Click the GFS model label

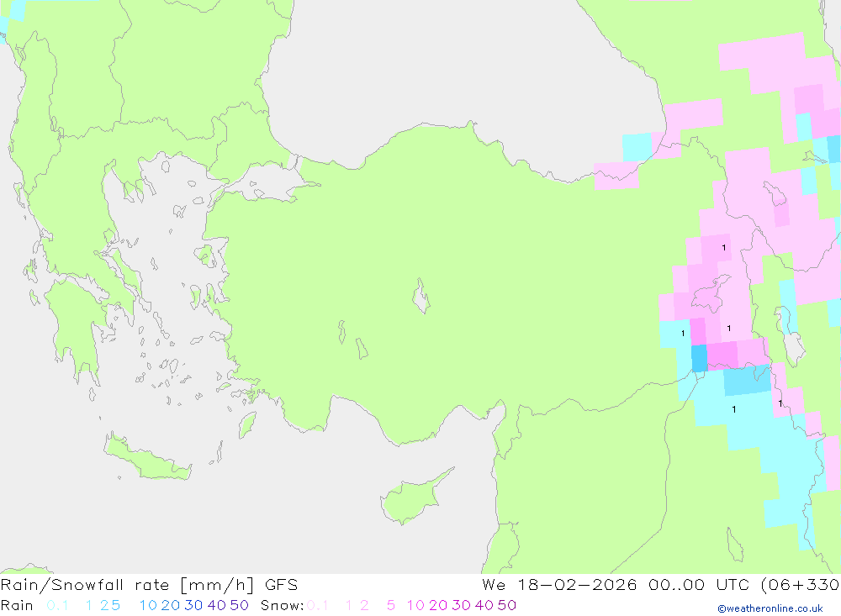(x=281, y=584)
